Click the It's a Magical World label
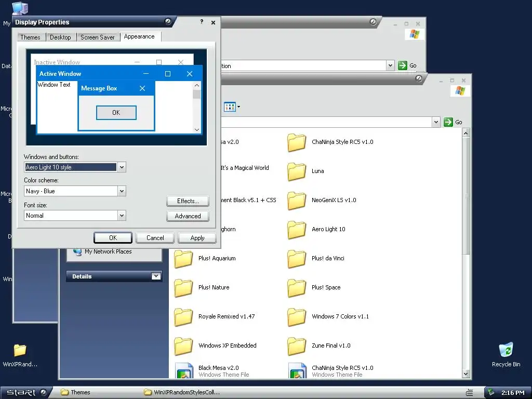 (x=245, y=168)
